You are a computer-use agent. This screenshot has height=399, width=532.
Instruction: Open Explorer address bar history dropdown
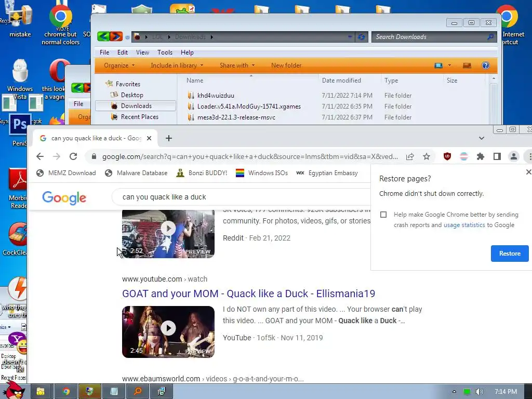click(x=350, y=37)
